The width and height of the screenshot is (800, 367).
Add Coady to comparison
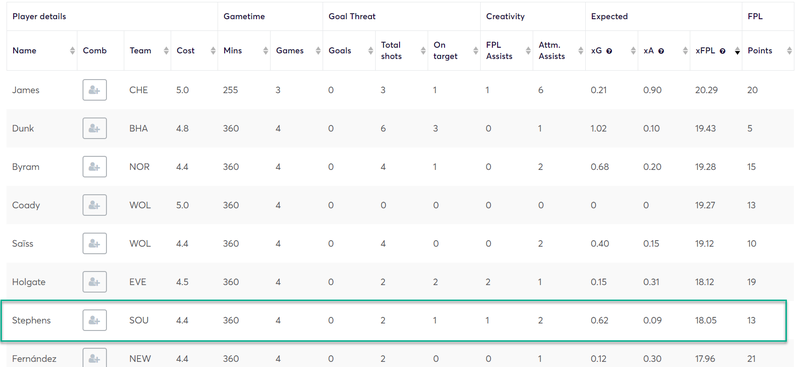tap(94, 205)
